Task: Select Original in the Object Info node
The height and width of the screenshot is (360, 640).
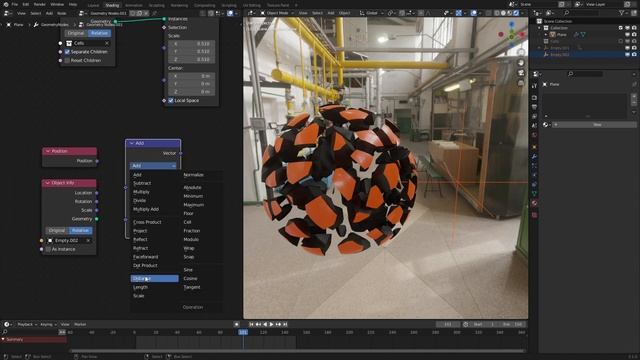Action: coord(57,231)
